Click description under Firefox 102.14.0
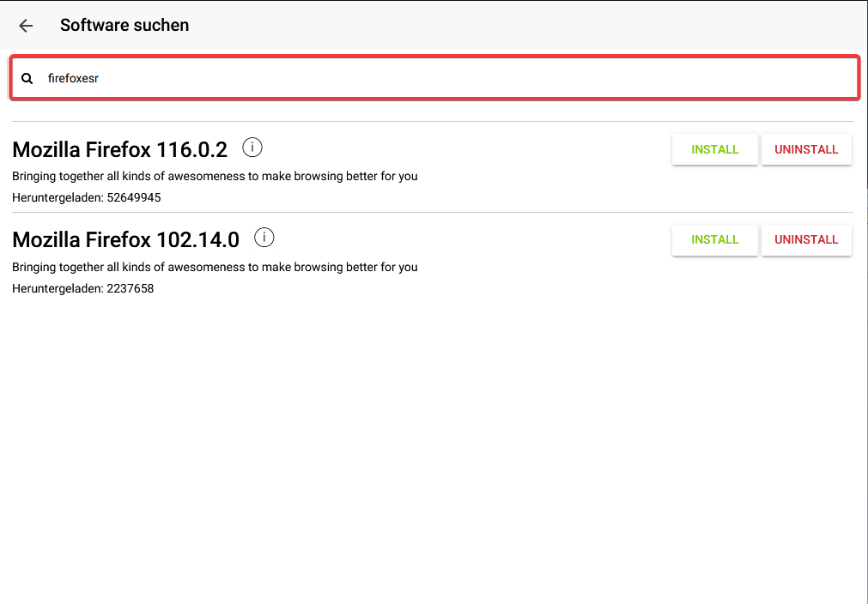This screenshot has height=604, width=868. point(215,267)
